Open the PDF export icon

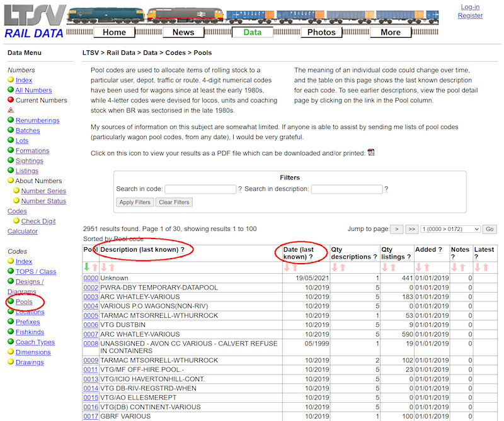point(371,152)
